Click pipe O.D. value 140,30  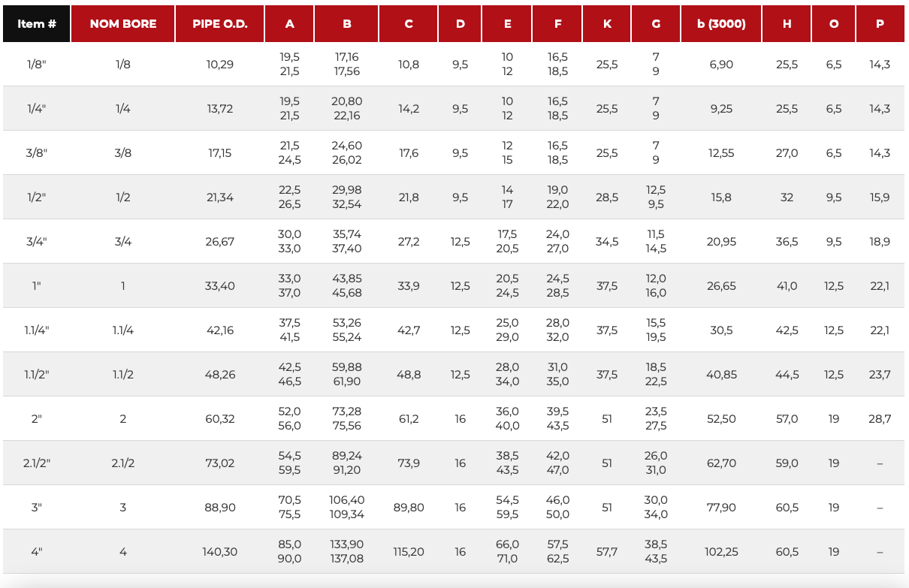(x=220, y=552)
